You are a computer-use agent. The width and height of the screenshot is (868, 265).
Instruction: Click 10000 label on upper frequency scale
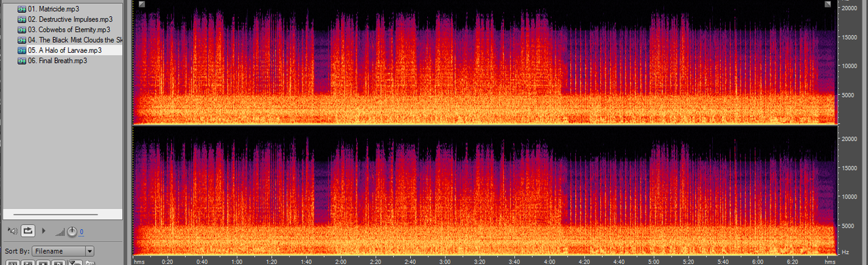coord(850,66)
